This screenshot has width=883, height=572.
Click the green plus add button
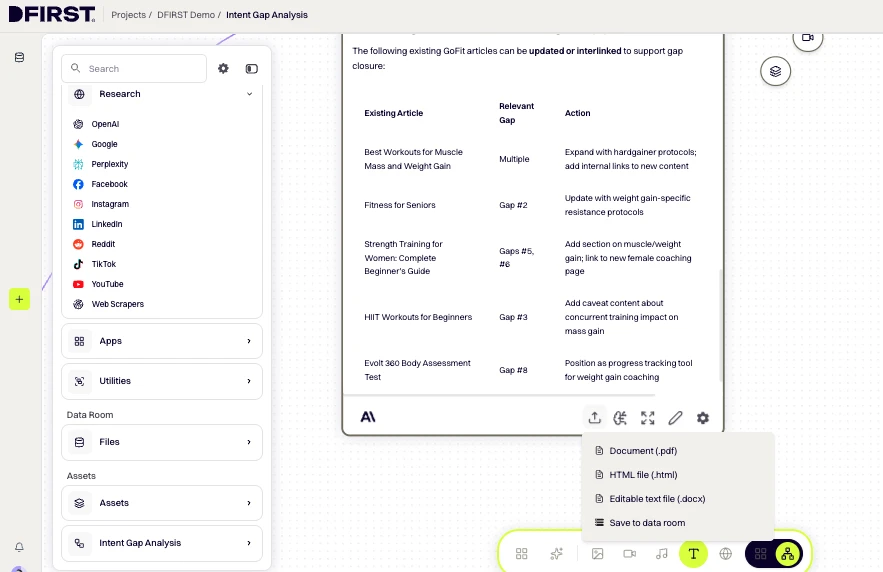(x=19, y=300)
